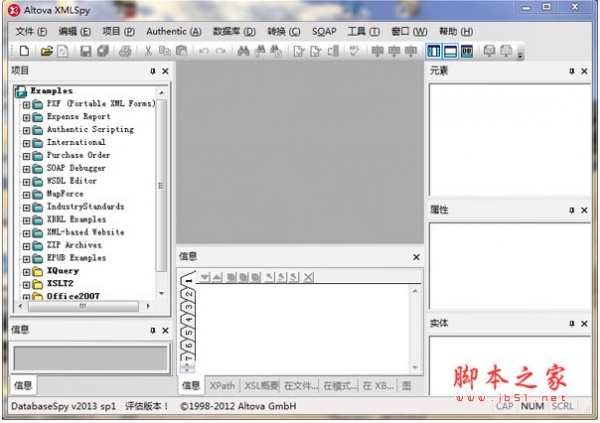Click the Reload document icon

coord(62,51)
